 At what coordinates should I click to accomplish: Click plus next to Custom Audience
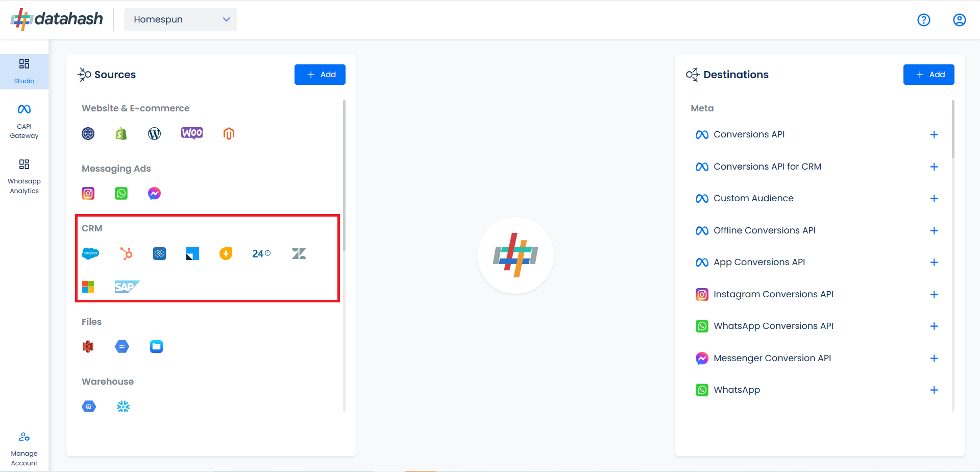point(934,199)
